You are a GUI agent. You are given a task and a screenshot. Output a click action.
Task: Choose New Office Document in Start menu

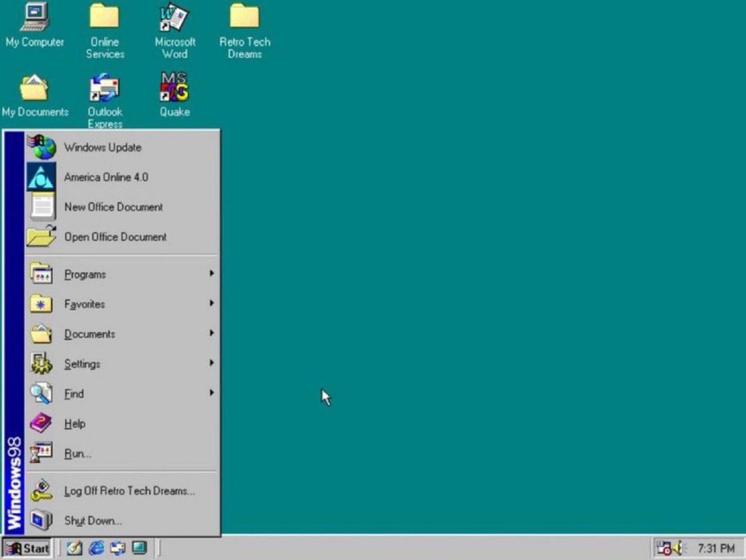click(122, 207)
